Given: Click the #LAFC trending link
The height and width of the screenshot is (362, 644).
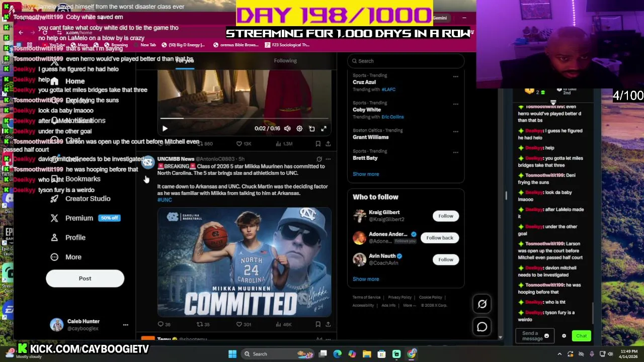Looking at the screenshot, I should (388, 89).
